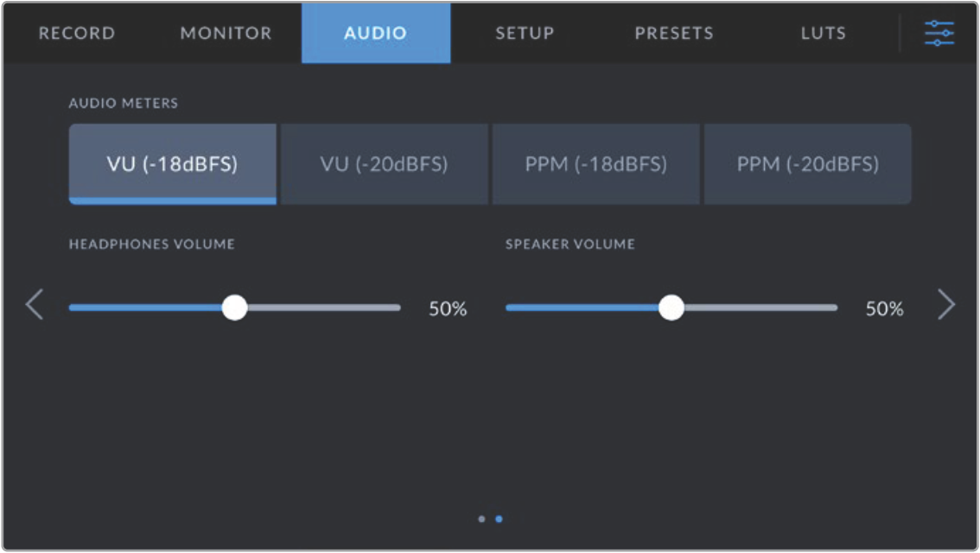This screenshot has height=553, width=980.
Task: Click the headphones volume 50% value
Action: (448, 309)
